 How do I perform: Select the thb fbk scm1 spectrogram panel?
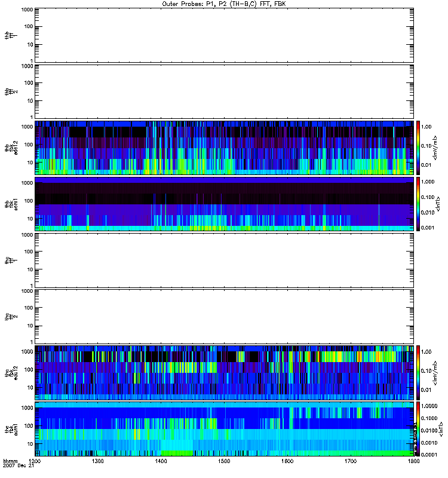click(224, 204)
